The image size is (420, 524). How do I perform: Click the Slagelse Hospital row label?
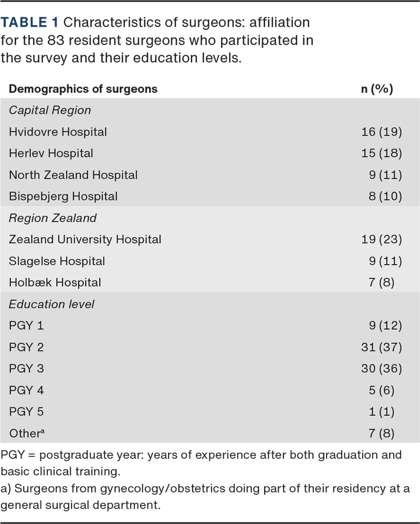(57, 261)
